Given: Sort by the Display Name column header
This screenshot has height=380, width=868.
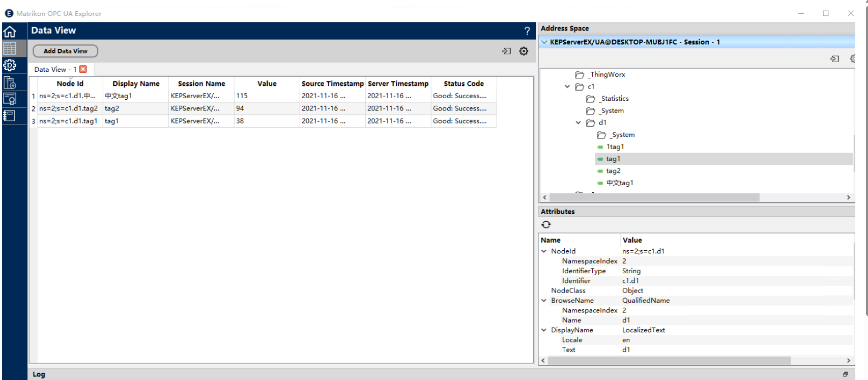Looking at the screenshot, I should (x=136, y=83).
